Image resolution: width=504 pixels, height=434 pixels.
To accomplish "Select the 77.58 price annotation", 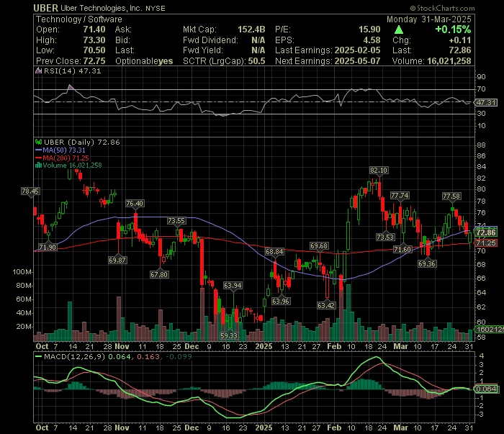I will (451, 196).
